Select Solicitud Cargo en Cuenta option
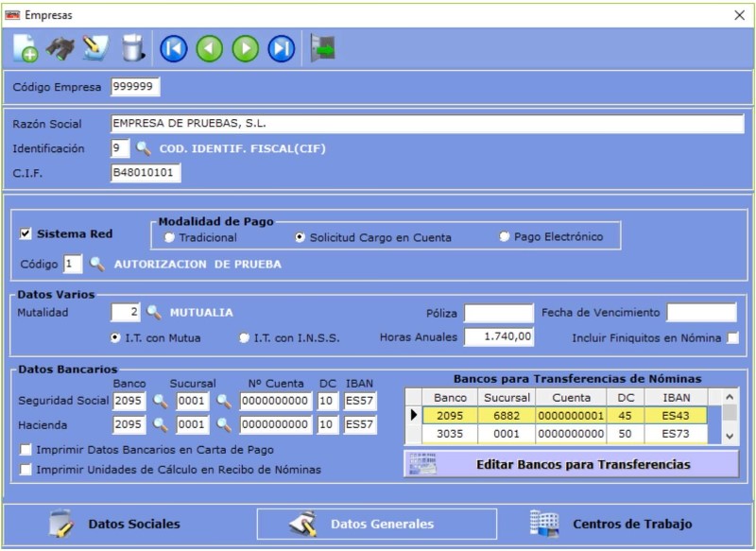 pos(300,237)
